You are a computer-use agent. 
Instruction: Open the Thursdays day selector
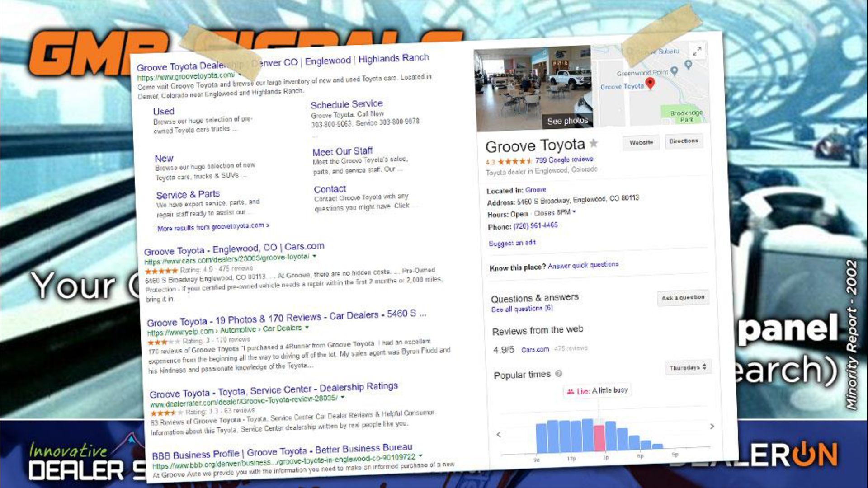coord(688,367)
